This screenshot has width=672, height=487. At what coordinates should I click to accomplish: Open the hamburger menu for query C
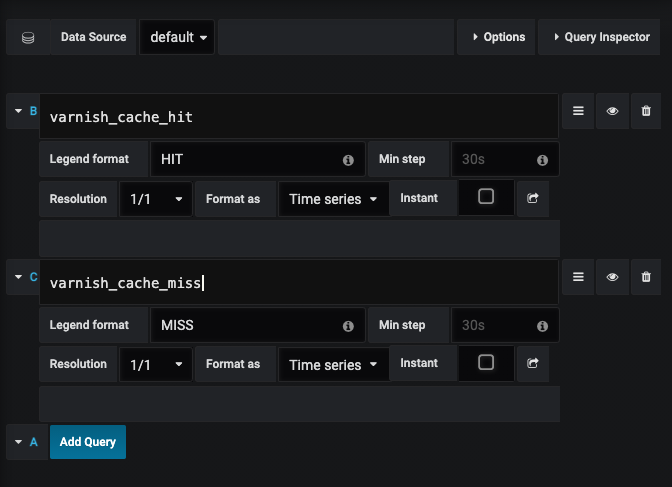[x=578, y=277]
